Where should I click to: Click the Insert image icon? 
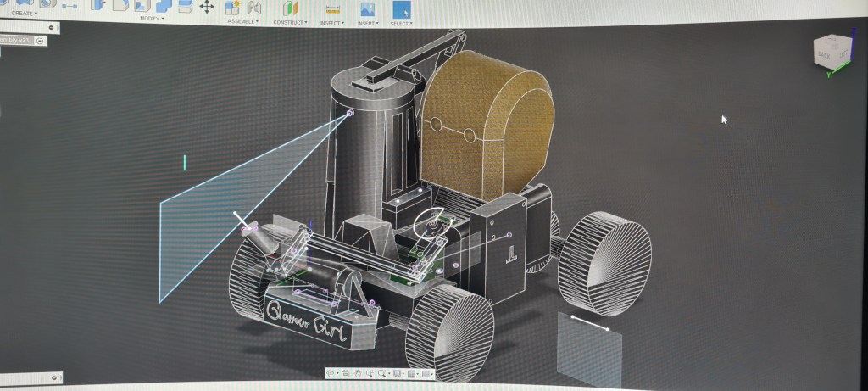tap(367, 8)
